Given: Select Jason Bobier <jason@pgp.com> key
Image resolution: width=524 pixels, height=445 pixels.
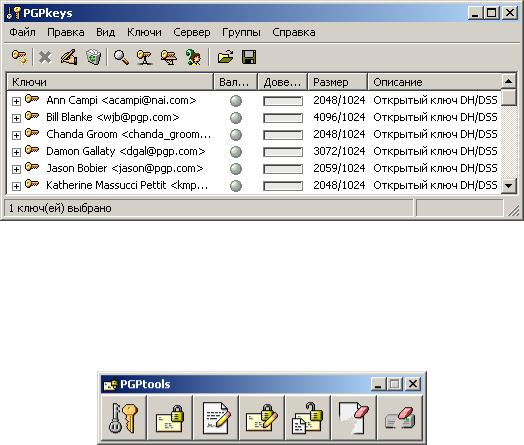Looking at the screenshot, I should click(125, 168).
